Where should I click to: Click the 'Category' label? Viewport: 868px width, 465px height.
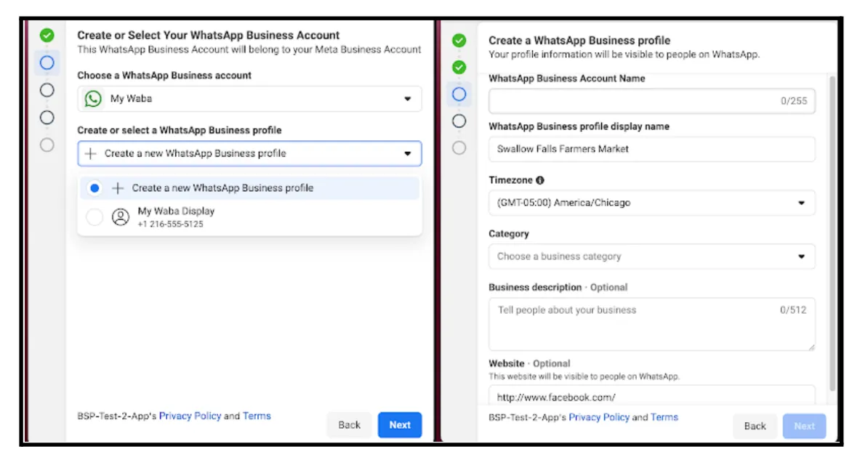click(x=509, y=234)
